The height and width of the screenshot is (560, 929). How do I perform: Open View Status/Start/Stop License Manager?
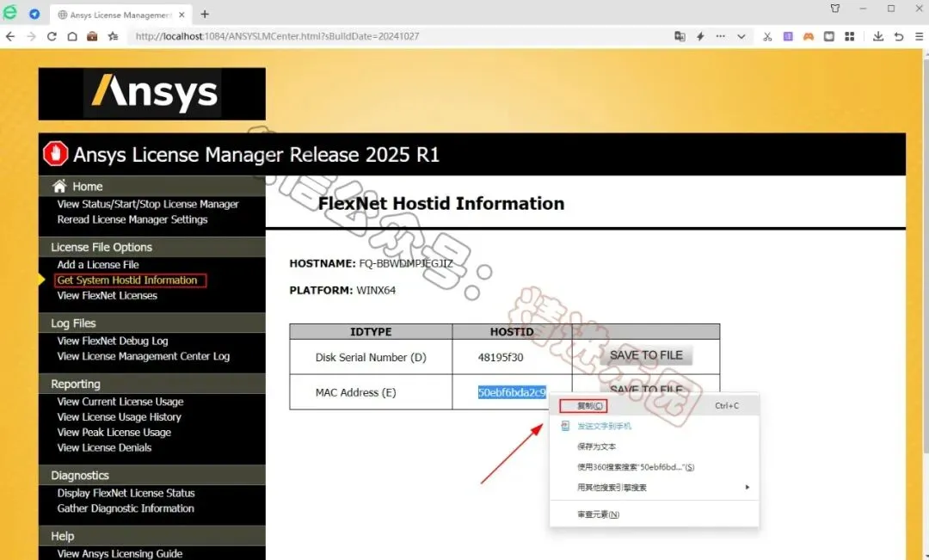pos(148,204)
